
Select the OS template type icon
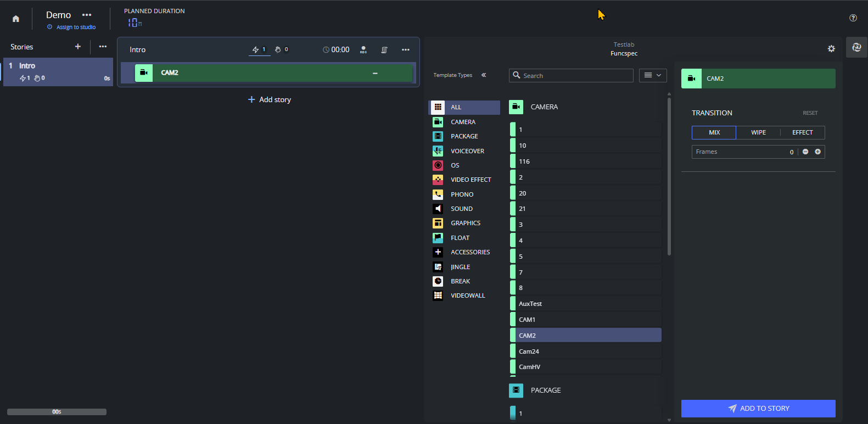[438, 165]
